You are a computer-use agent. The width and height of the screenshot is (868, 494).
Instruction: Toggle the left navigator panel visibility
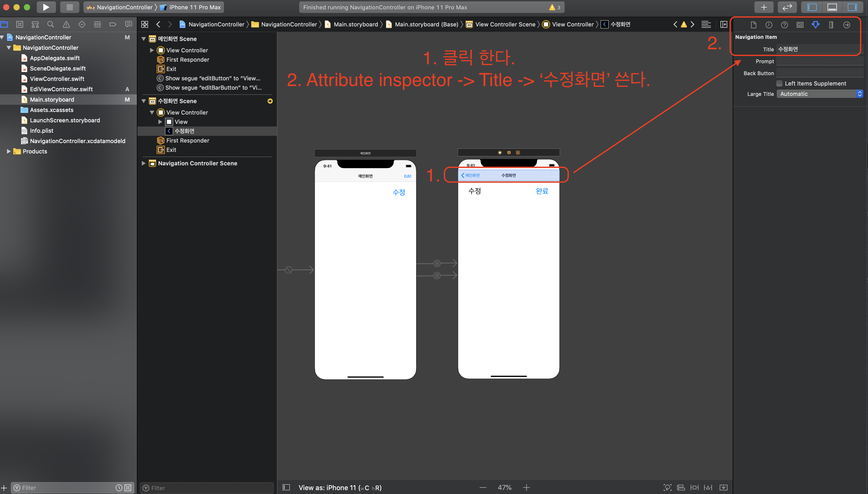tap(812, 7)
